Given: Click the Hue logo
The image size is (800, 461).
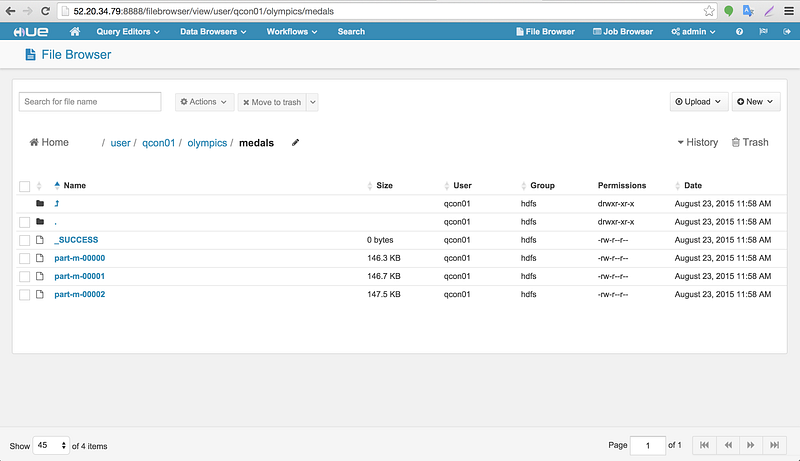Looking at the screenshot, I should (31, 32).
